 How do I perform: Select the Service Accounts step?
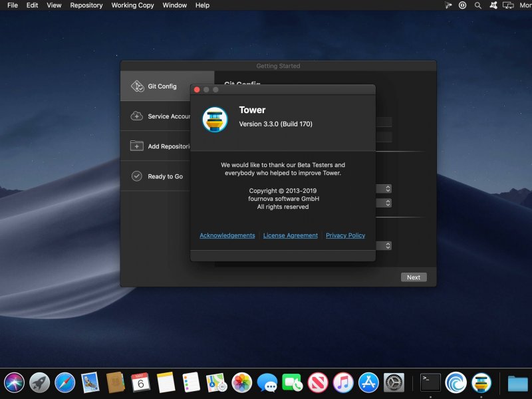coord(156,116)
